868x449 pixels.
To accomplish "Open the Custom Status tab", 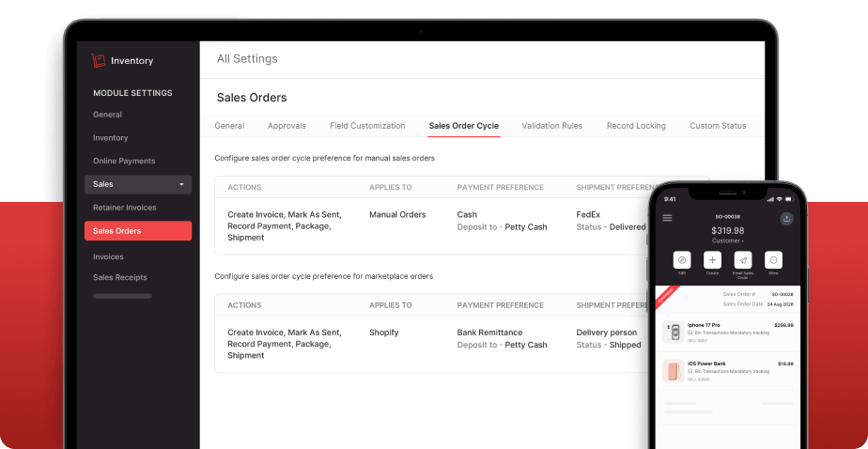I will pos(718,126).
